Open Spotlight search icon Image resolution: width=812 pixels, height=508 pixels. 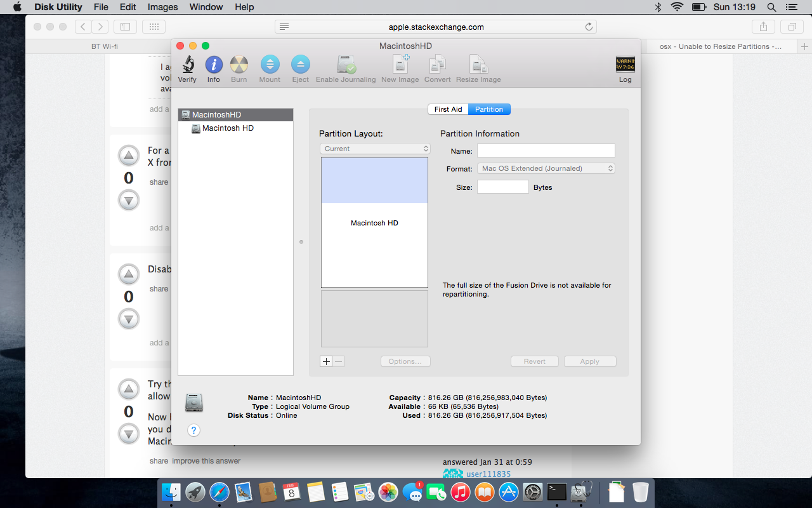pos(771,7)
